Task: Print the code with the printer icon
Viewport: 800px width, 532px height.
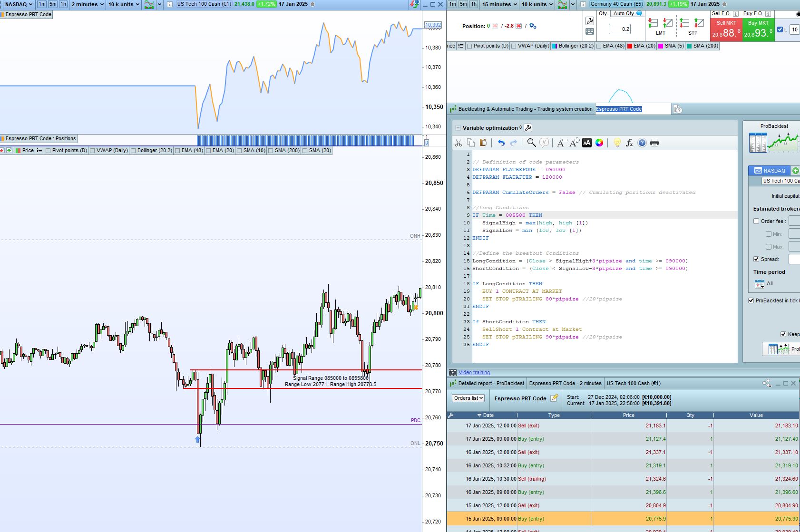Action: [654, 143]
